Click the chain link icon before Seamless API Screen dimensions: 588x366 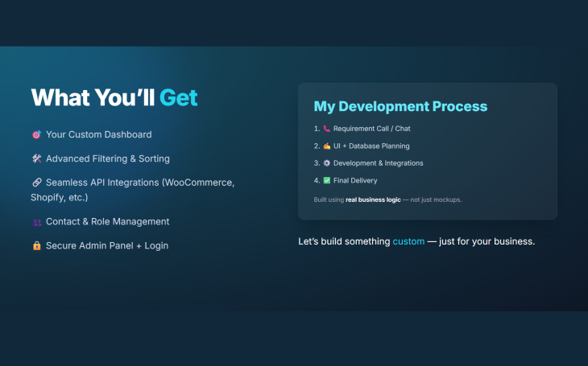(36, 183)
